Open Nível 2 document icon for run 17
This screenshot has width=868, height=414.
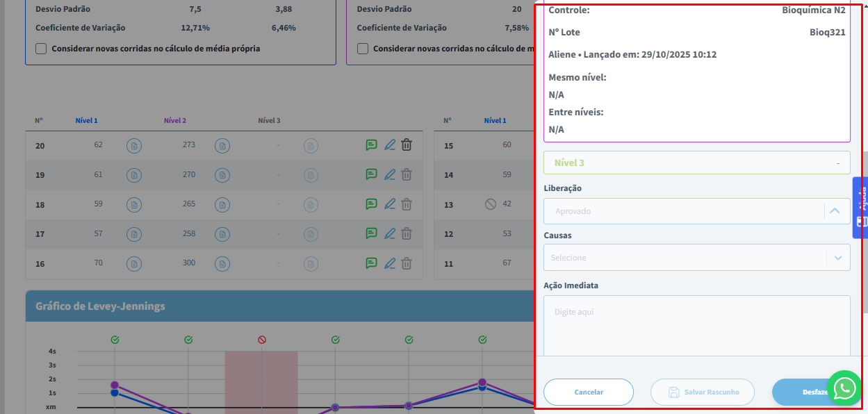click(x=222, y=235)
